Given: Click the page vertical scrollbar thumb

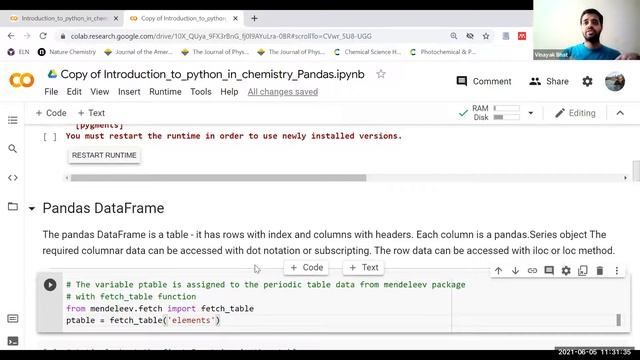Looking at the screenshot, I should click(x=636, y=171).
